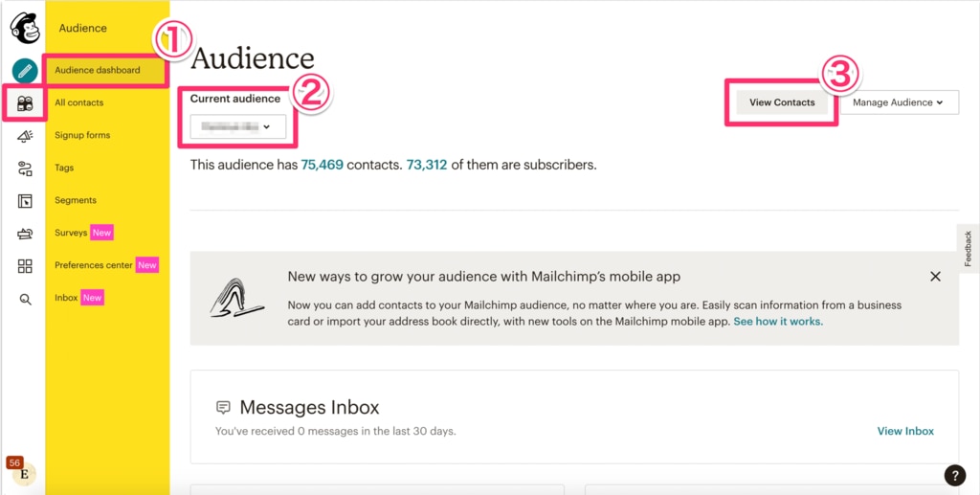Viewport: 980px width, 495px height.
Task: Open the Campaigns megaphone icon
Action: 25,136
